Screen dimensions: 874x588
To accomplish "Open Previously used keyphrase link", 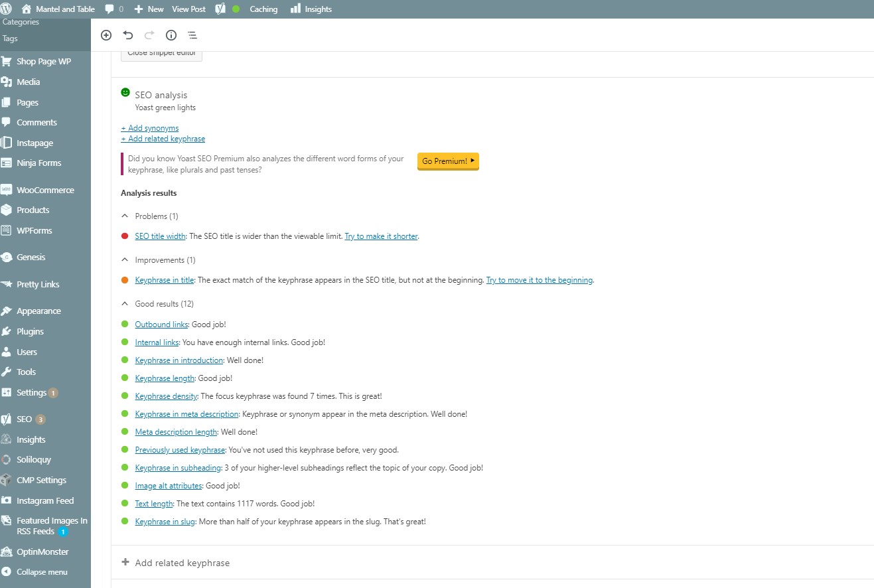I will (180, 450).
